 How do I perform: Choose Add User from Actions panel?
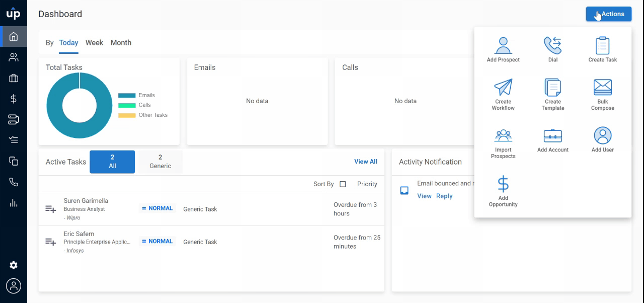pos(603,140)
